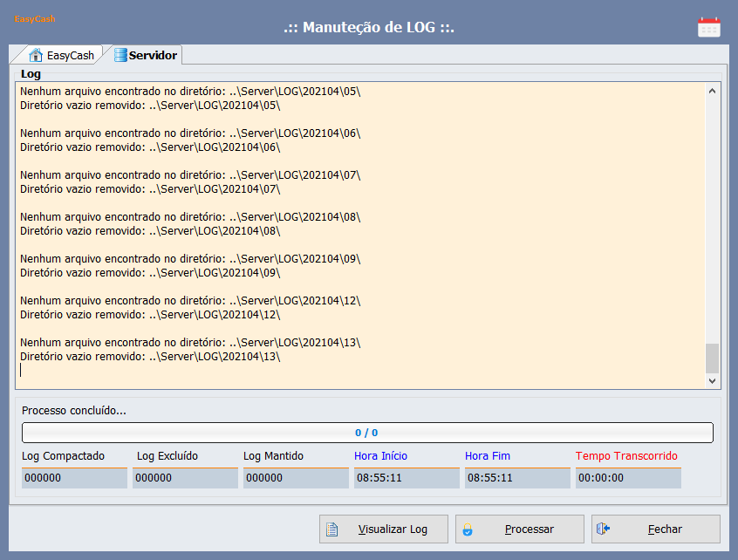
Task: Click the padlock icon on the Processar button
Action: click(468, 529)
